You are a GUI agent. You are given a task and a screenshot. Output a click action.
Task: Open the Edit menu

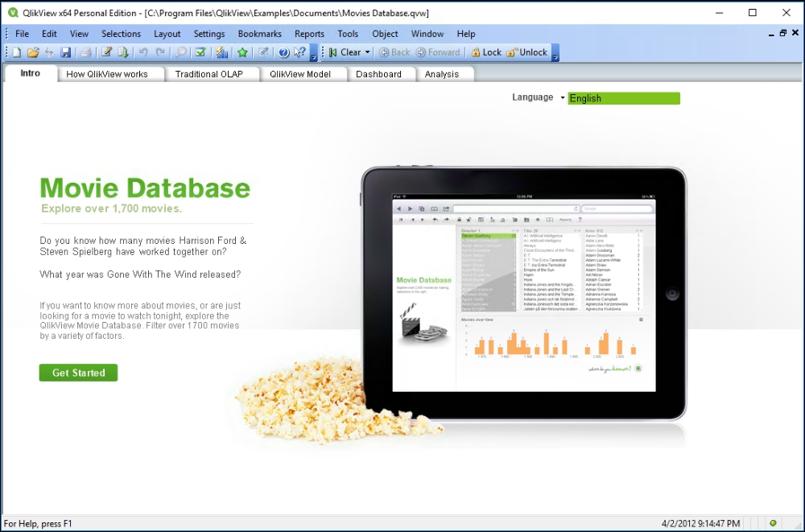(49, 34)
